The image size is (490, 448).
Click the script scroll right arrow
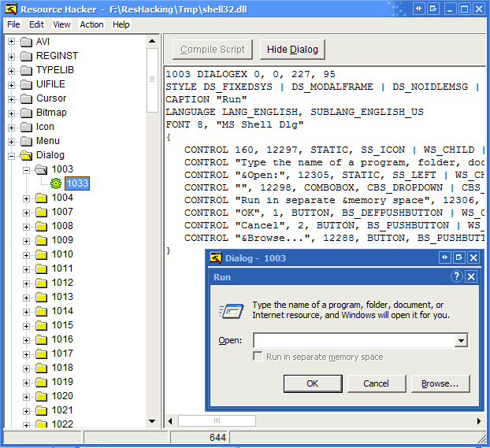tap(479, 420)
